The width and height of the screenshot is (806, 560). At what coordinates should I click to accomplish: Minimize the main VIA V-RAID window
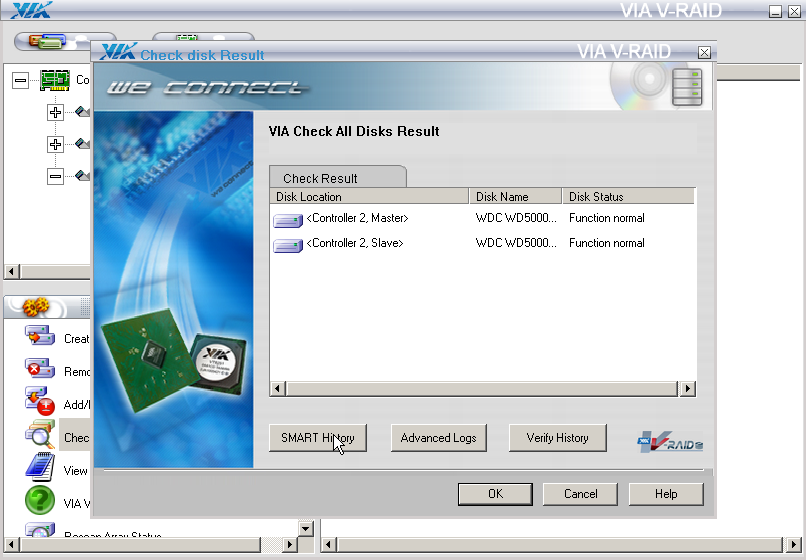775,11
